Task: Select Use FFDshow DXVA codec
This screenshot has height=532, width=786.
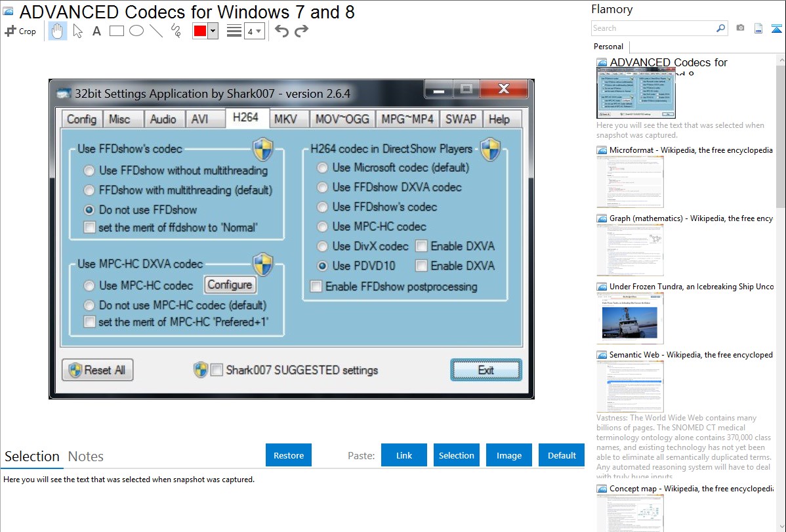Action: click(322, 187)
